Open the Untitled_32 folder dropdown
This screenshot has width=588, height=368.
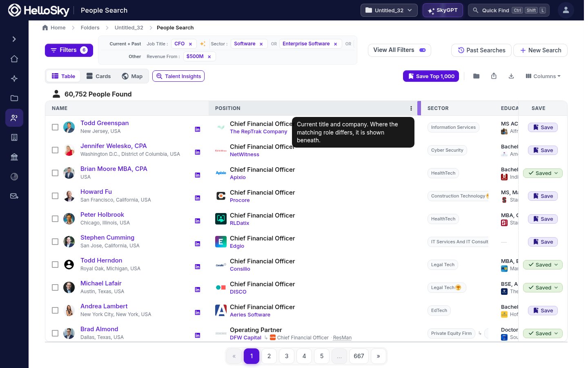click(389, 10)
